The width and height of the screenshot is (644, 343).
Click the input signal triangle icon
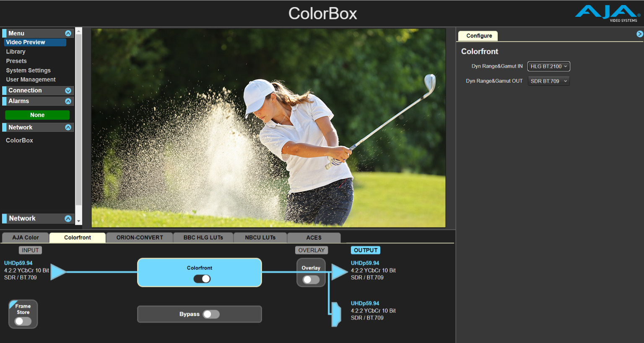58,272
